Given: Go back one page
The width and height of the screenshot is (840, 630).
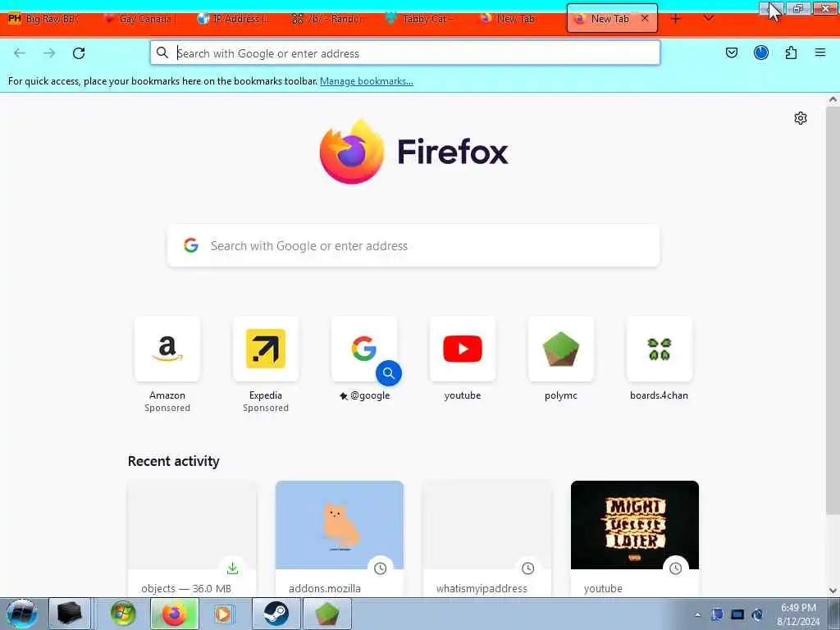Looking at the screenshot, I should click(x=20, y=53).
